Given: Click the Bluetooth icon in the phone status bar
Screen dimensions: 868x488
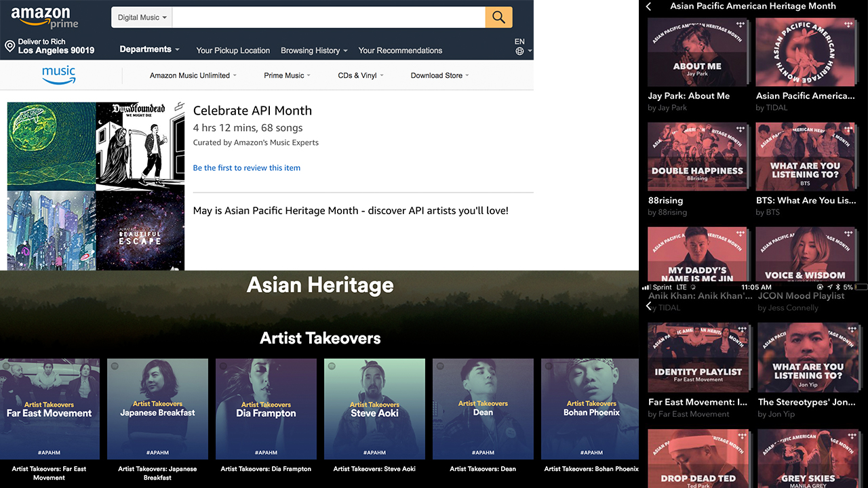Looking at the screenshot, I should (839, 287).
